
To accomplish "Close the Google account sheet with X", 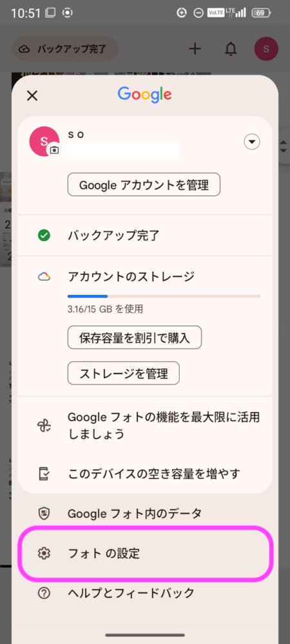I will click(x=32, y=96).
